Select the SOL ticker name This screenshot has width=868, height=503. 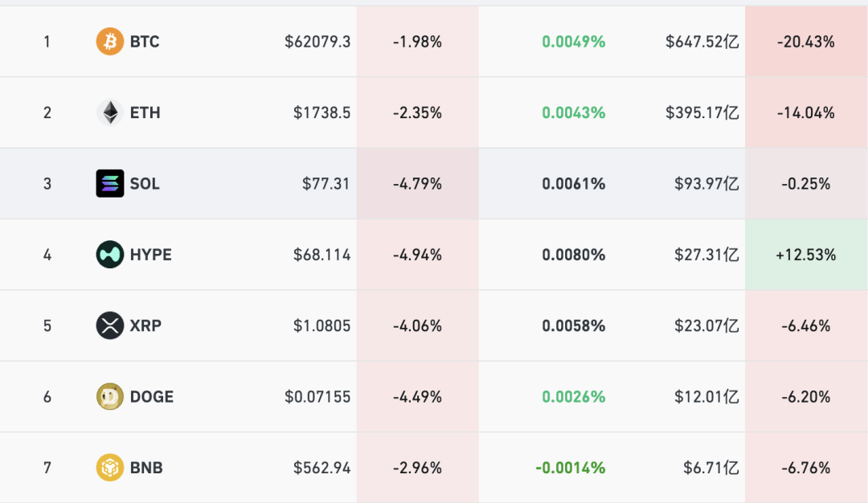point(145,184)
